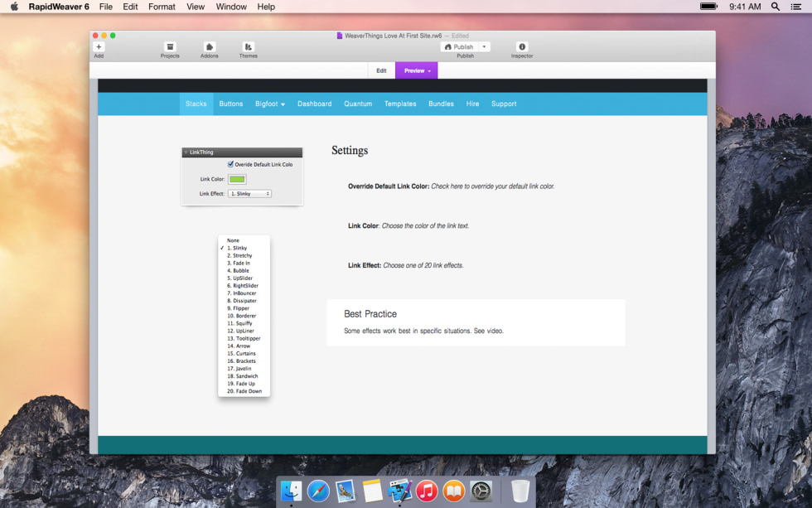Click the Publish button
The height and width of the screenshot is (508, 812).
[459, 46]
